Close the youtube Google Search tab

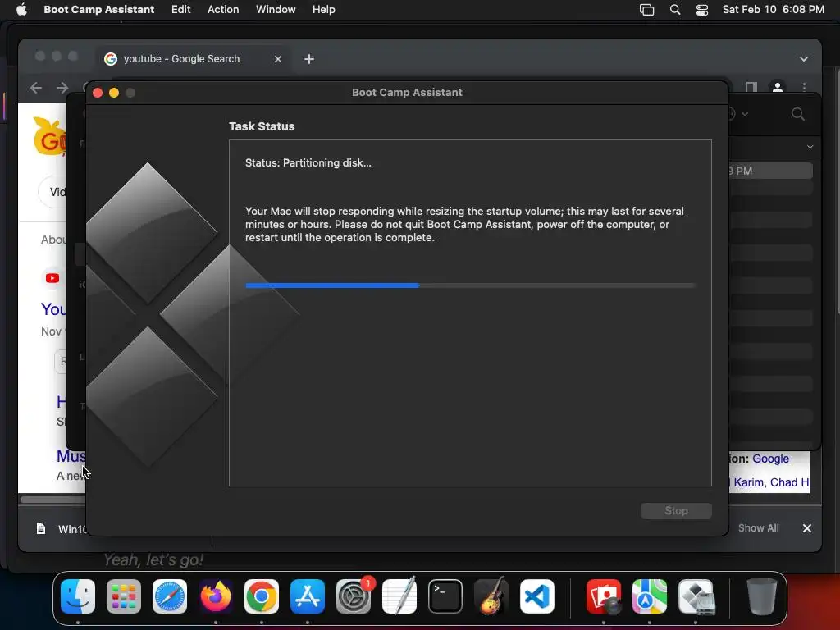[278, 59]
